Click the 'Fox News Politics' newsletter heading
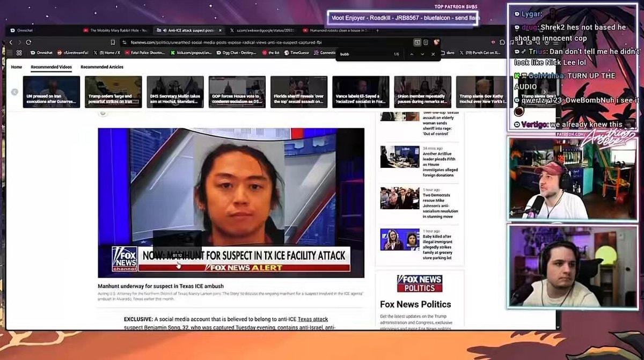The height and width of the screenshot is (360, 644). coord(415,304)
